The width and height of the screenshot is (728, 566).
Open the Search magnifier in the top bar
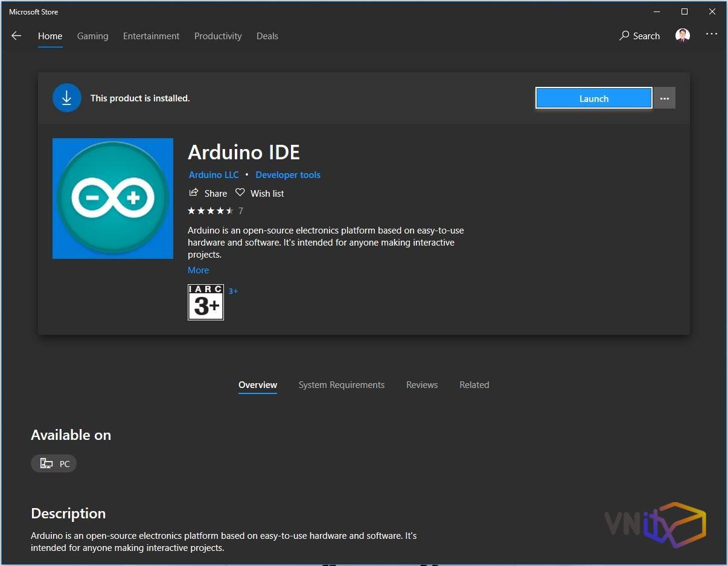[x=624, y=36]
